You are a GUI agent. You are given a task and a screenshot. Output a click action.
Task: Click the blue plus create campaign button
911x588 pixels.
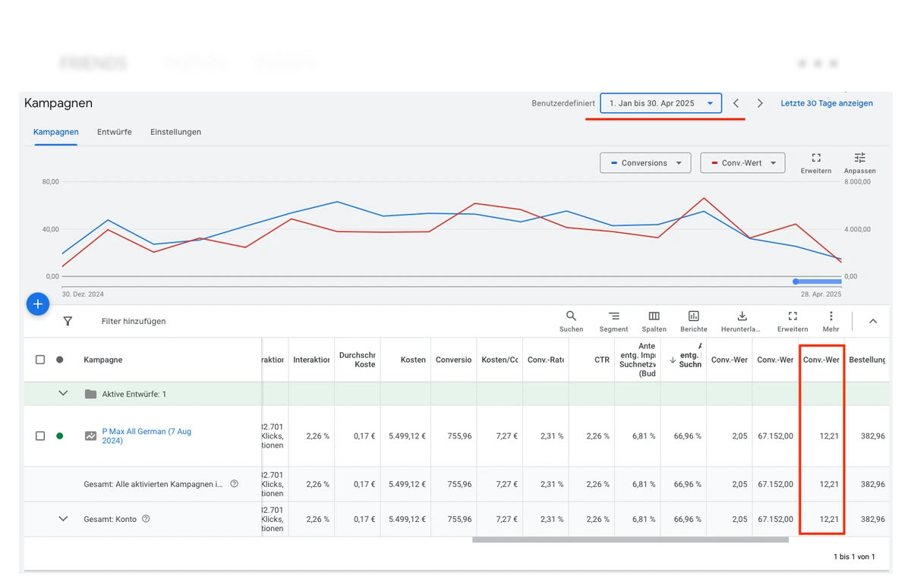[38, 304]
